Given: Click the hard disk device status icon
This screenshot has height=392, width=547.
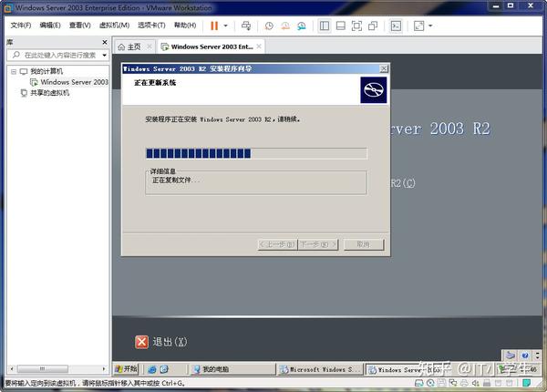Looking at the screenshot, I should click(x=419, y=383).
